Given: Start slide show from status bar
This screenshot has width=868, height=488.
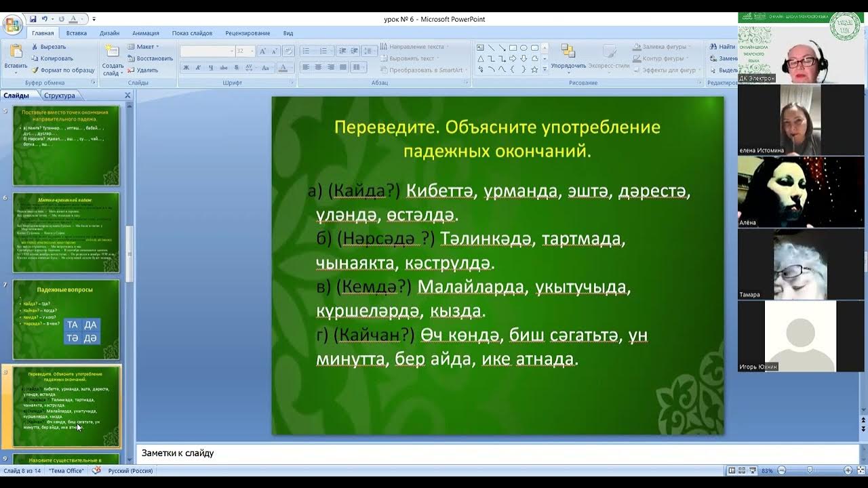Looking at the screenshot, I should 752,470.
